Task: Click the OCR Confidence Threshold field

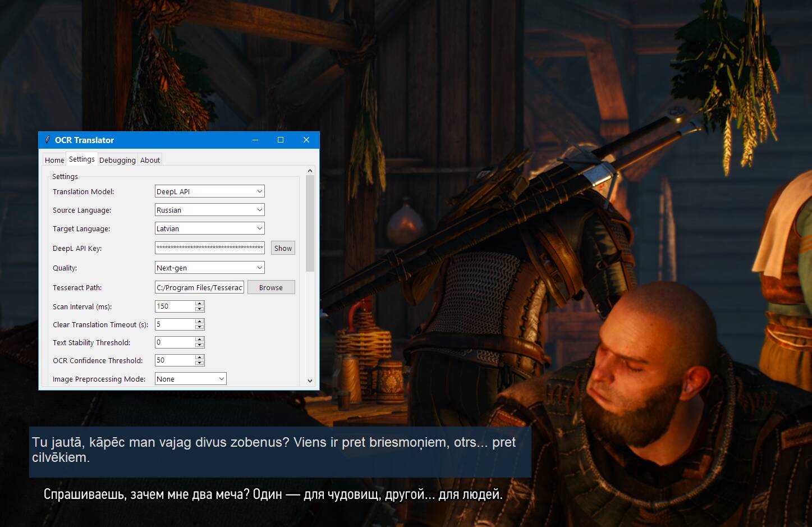Action: [x=175, y=360]
